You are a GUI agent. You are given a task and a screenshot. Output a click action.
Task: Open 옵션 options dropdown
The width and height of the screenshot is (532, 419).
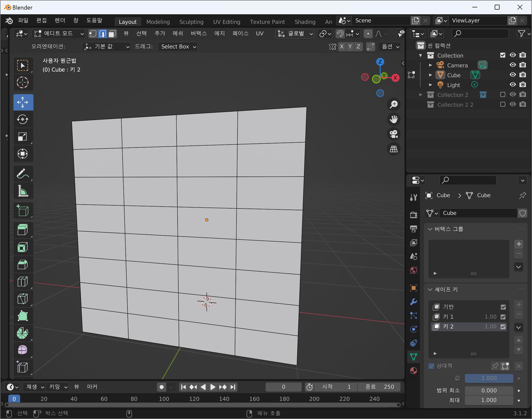390,46
